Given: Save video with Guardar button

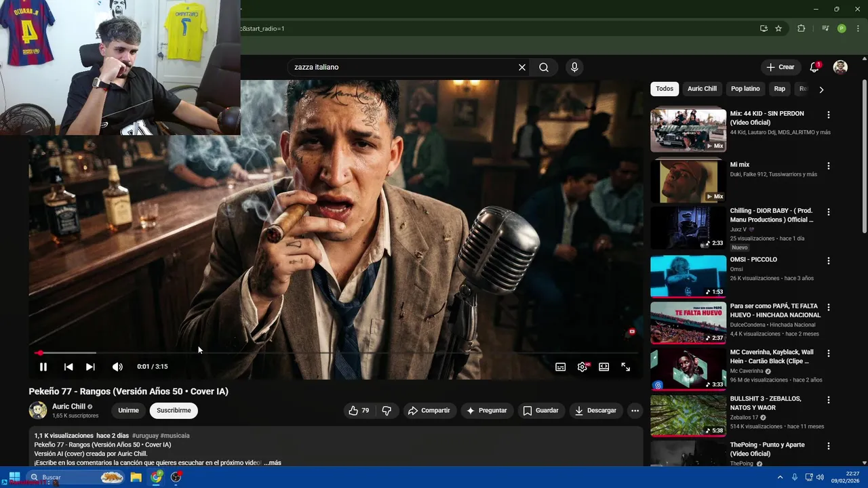Looking at the screenshot, I should coord(540,411).
